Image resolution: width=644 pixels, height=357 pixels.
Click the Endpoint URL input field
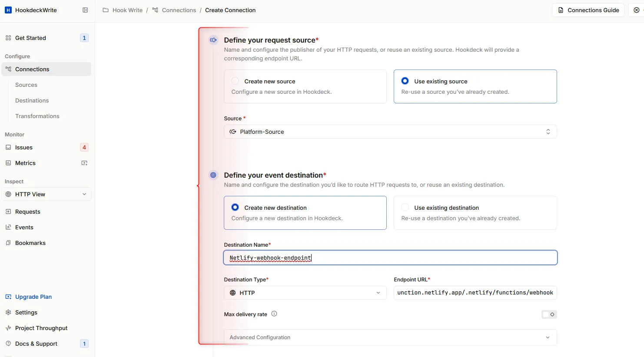click(475, 293)
